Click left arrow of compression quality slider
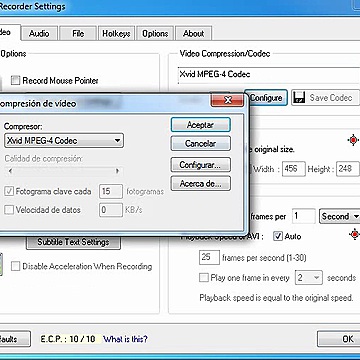The image size is (360, 360). pos(10,171)
